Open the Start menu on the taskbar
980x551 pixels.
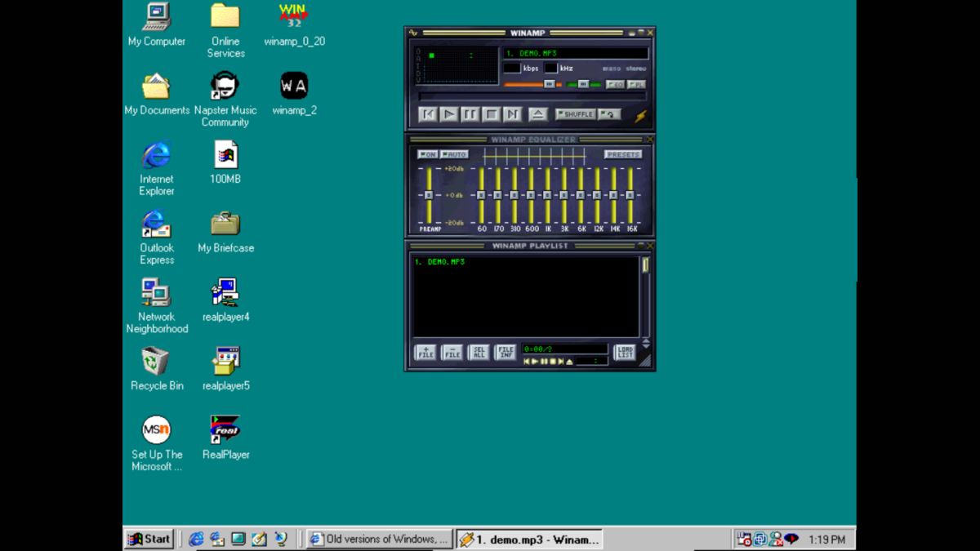[147, 539]
